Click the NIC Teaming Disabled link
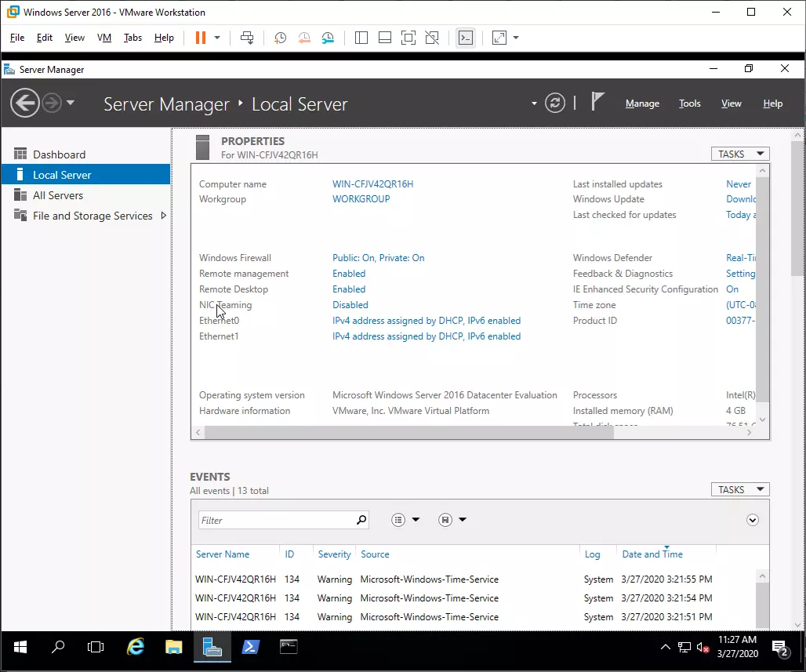The image size is (806, 672). [350, 305]
